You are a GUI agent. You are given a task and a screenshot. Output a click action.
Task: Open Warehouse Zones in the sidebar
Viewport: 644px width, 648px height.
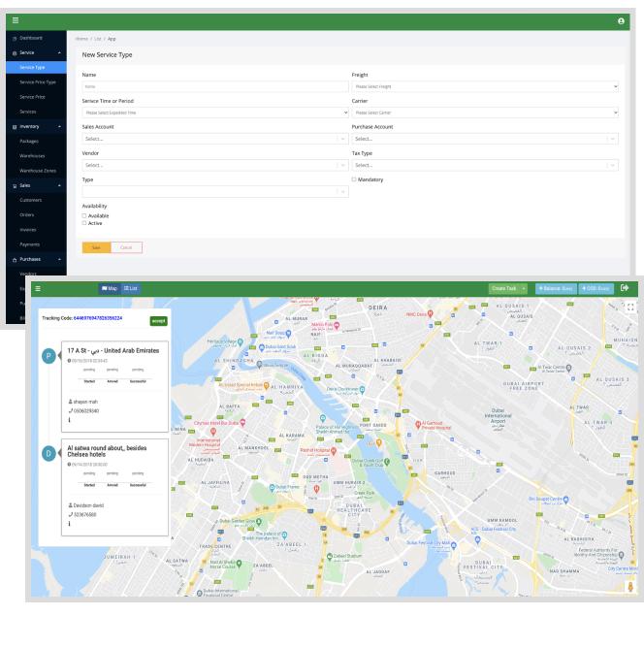[38, 171]
